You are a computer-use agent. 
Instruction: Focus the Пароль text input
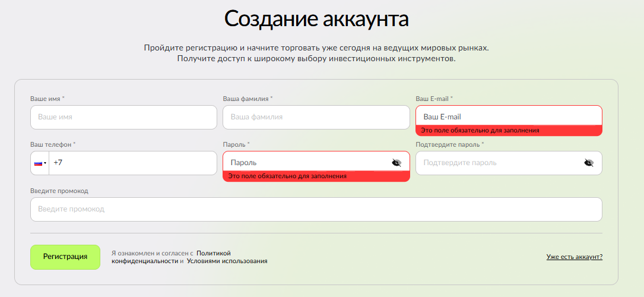[307, 162]
